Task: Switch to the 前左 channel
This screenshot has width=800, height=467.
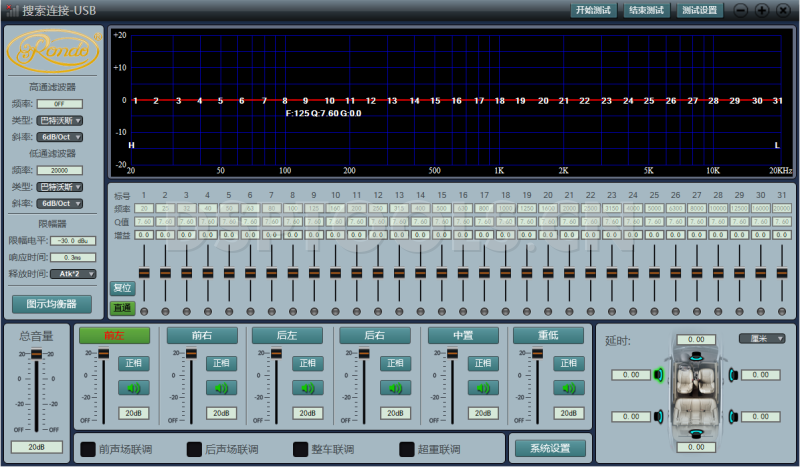Action: pyautogui.click(x=113, y=336)
